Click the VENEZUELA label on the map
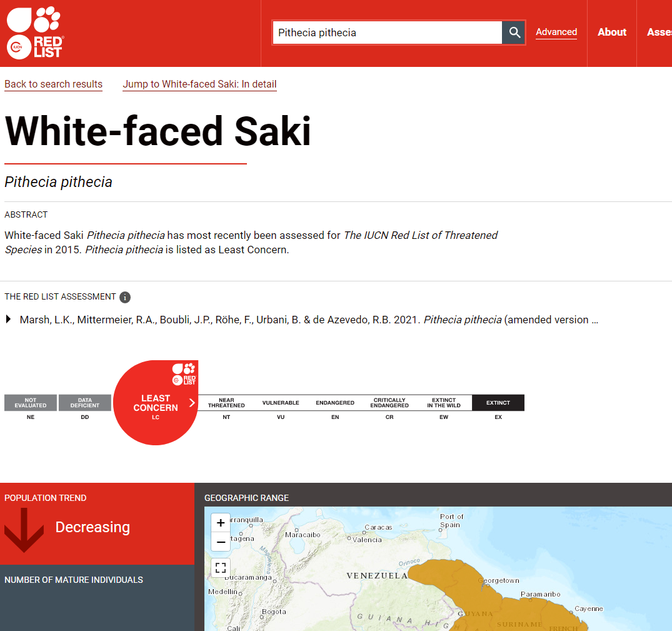Viewport: 672px width, 631px height. pyautogui.click(x=377, y=576)
